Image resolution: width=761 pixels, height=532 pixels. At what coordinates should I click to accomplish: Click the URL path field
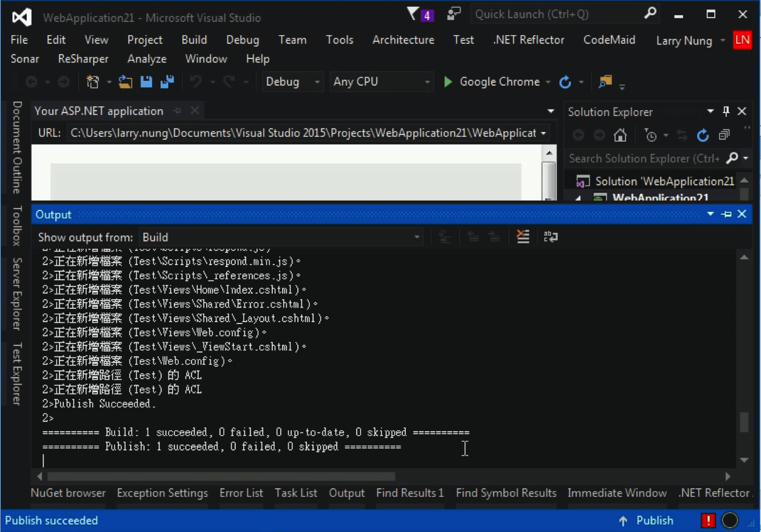click(303, 133)
